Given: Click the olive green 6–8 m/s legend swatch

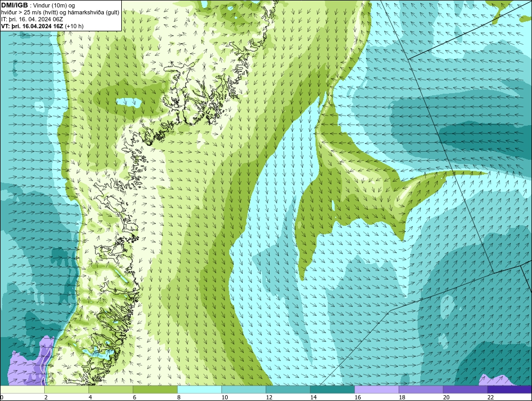Looking at the screenshot, I should 155,389.
